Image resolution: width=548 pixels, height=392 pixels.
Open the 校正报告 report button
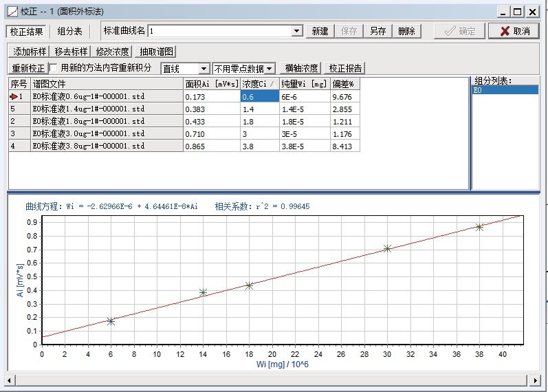point(345,68)
